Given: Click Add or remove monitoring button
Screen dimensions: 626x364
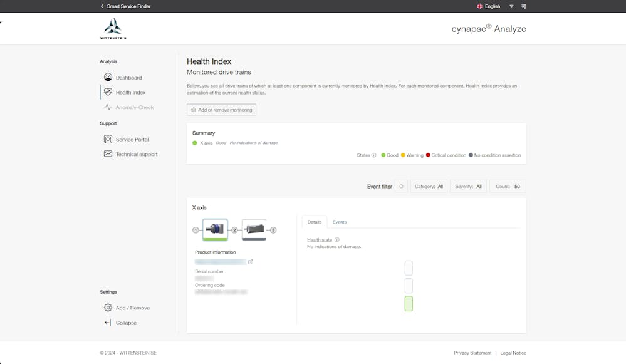Looking at the screenshot, I should (221, 110).
